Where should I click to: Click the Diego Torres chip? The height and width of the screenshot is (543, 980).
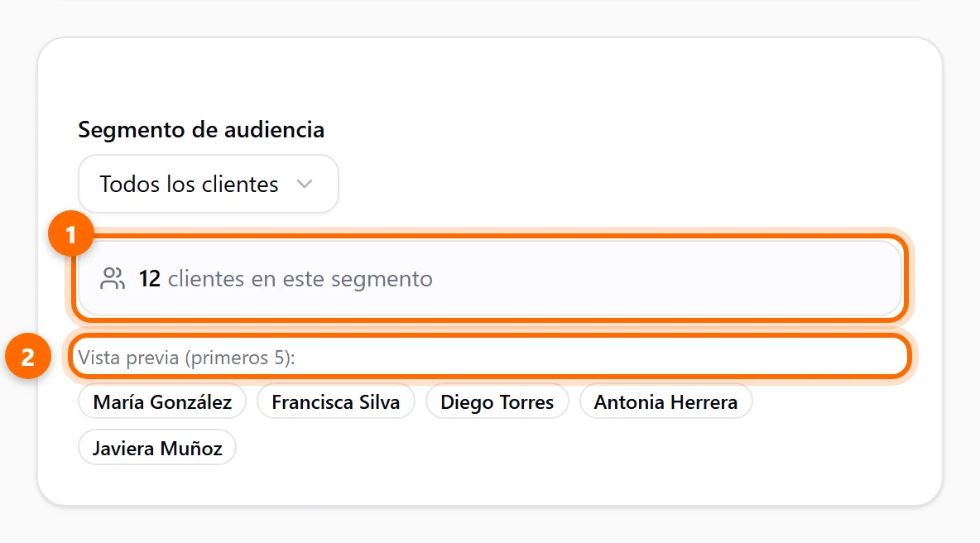coord(497,401)
